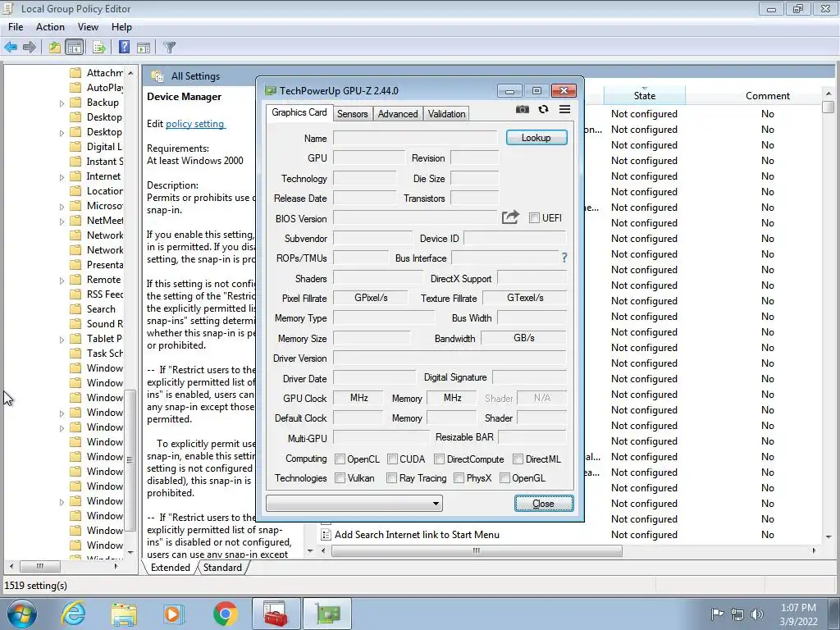Viewport: 840px width, 630px height.
Task: Click the Close button in GPU-Z
Action: point(543,504)
